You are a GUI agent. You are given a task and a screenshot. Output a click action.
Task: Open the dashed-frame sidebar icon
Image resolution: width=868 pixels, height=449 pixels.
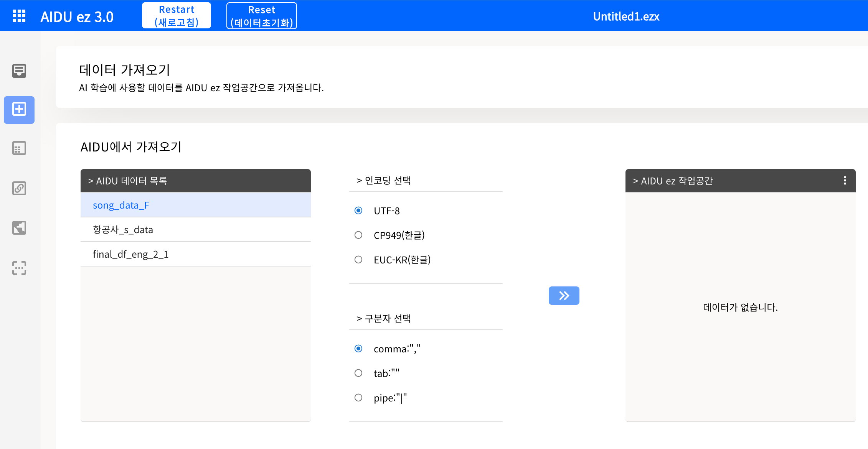(x=19, y=268)
